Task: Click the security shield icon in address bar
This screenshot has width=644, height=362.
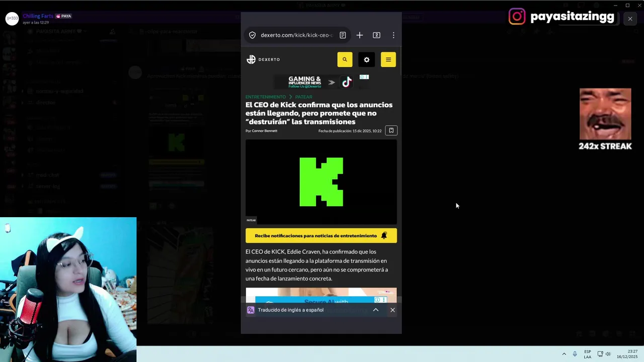Action: pos(252,35)
